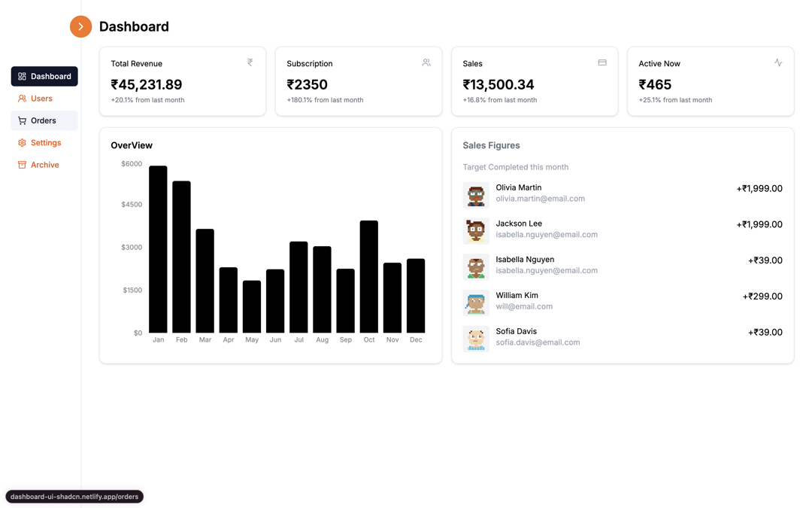Click the rupee icon on Total Revenue card
This screenshot has width=812, height=508.
(250, 62)
